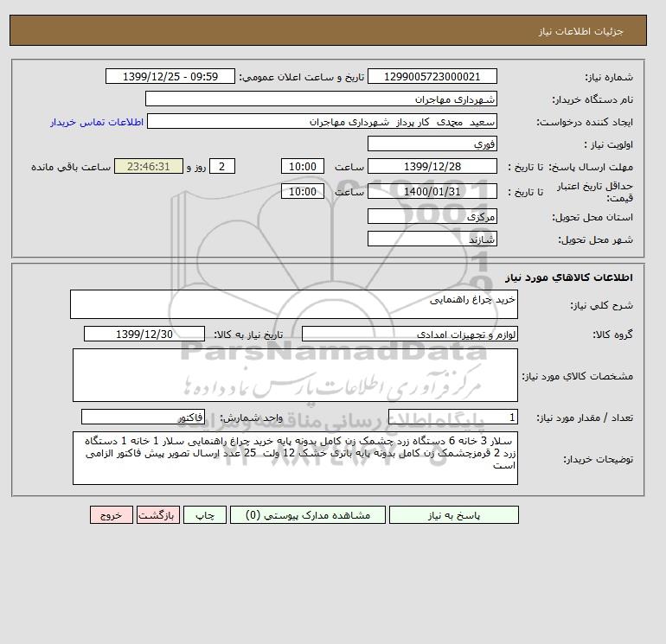Click the announcement date field 1399/12/25 - 09:59
This screenshot has height=644, width=666.
[170, 76]
